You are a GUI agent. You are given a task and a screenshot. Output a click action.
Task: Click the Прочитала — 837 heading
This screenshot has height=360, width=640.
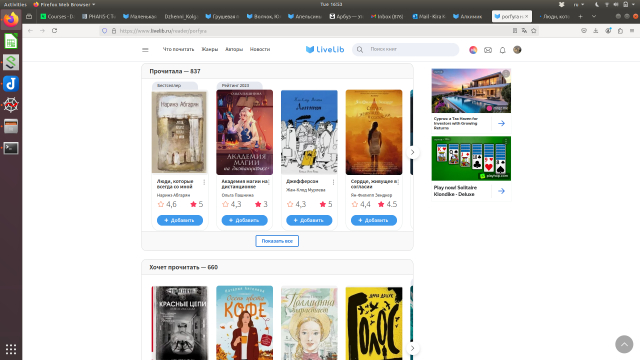click(175, 71)
